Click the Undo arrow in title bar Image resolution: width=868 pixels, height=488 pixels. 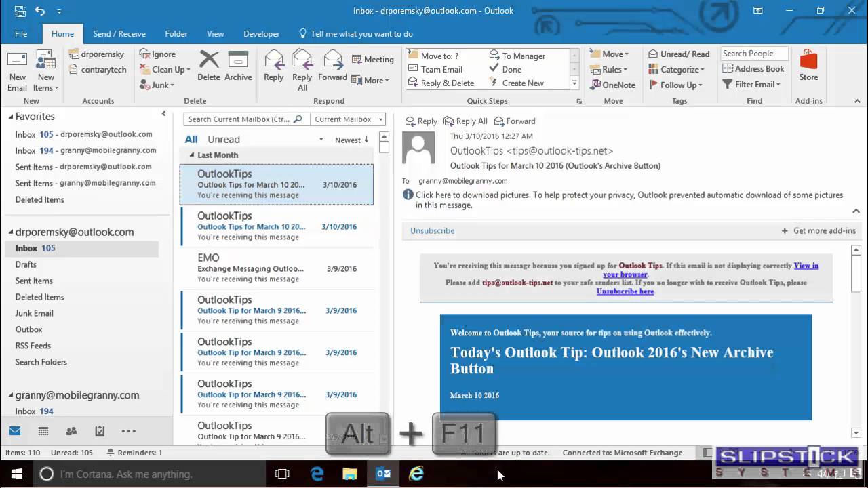pyautogui.click(x=40, y=11)
